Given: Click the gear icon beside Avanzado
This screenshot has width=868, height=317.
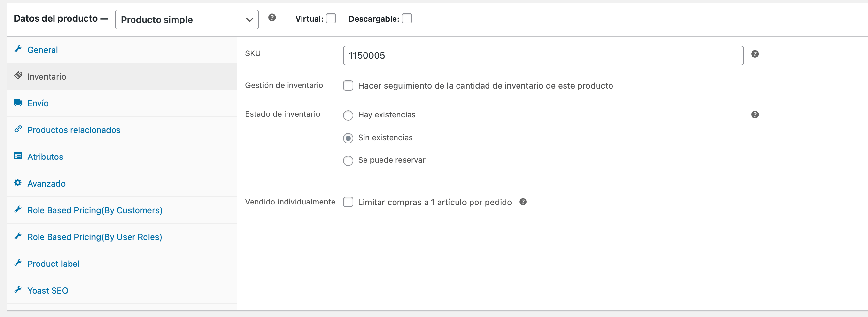Looking at the screenshot, I should pyautogui.click(x=18, y=183).
